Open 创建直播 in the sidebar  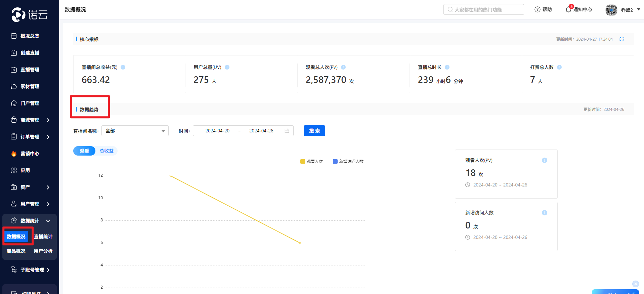pyautogui.click(x=30, y=53)
